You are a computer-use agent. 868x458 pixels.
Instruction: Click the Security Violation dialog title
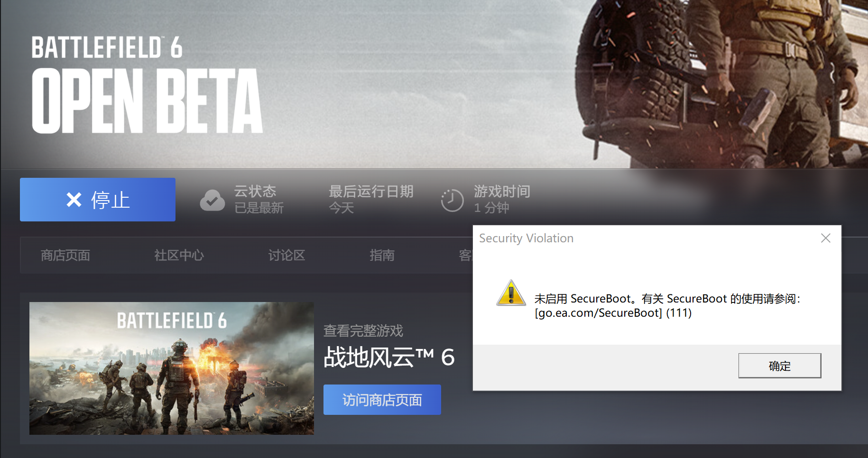coord(526,238)
